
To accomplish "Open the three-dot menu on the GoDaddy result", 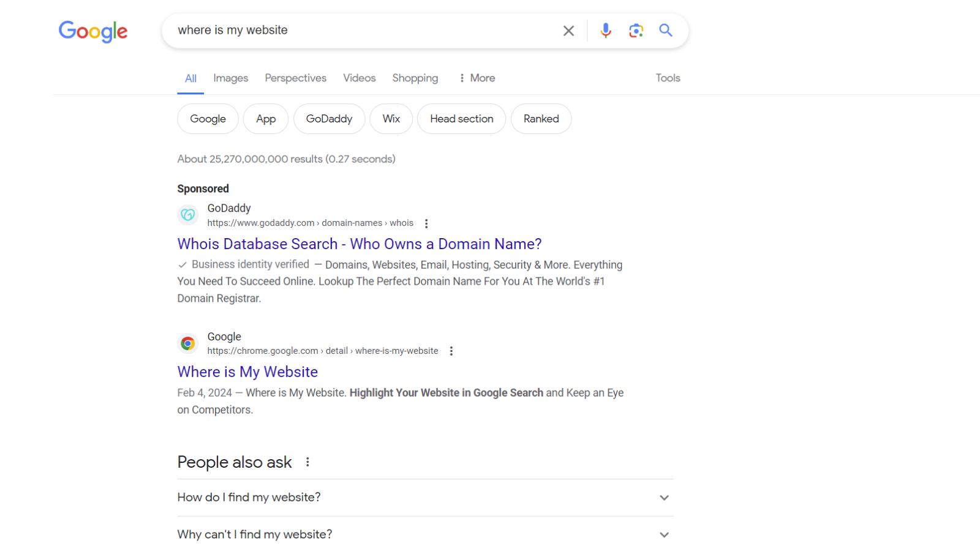I will point(426,223).
